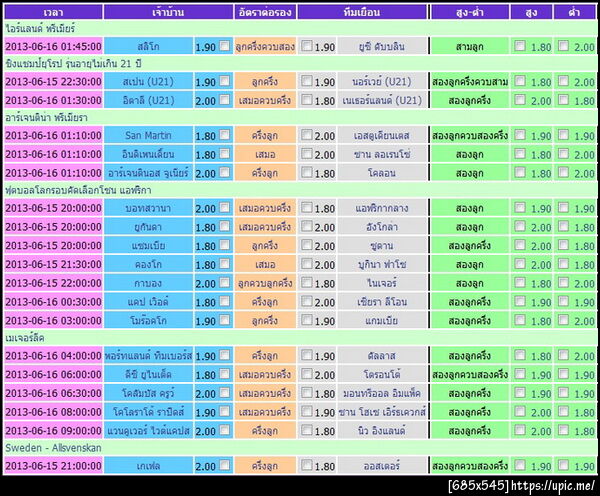This screenshot has width=600, height=496.
Task: Tick the over box in the โคโลราโด้ ราปิดส์ row
Action: click(x=520, y=411)
